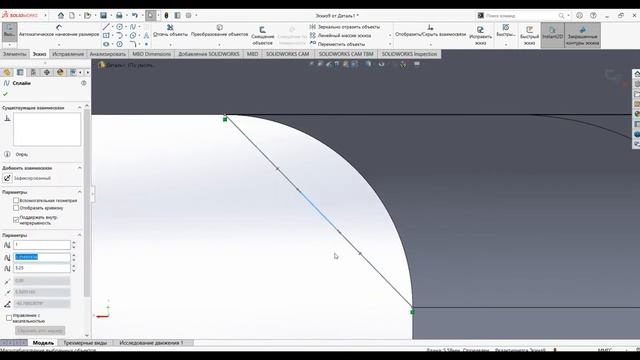
Task: Undo the last action with the Undo arrow
Action: [x=135, y=16]
